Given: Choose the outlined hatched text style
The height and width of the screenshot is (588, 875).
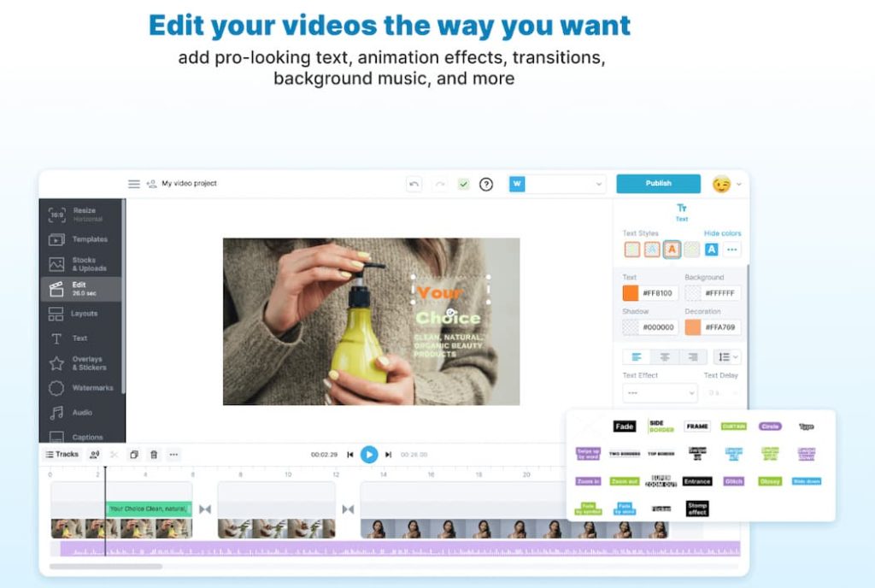Looking at the screenshot, I should pyautogui.click(x=652, y=250).
